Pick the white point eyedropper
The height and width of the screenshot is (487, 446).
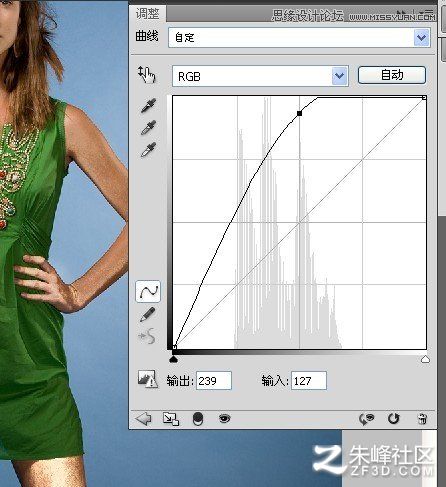click(x=148, y=149)
